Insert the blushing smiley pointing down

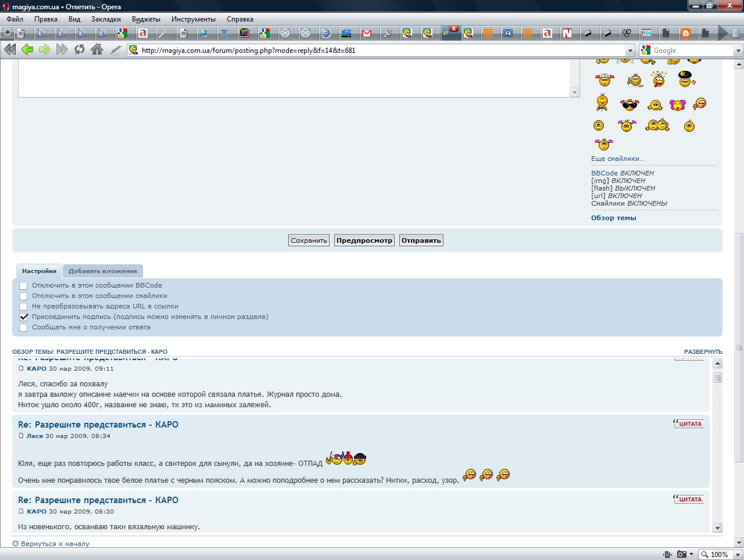point(699,103)
